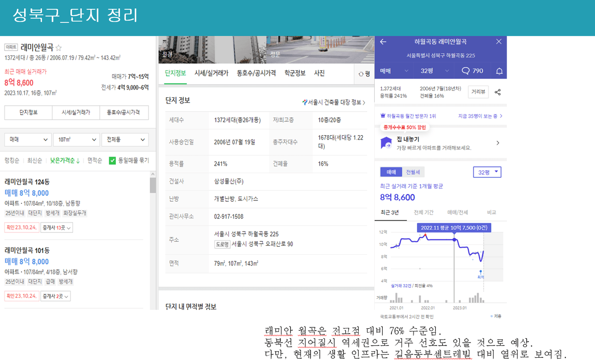Click the 지금 35명이 보는 중 link

point(480,116)
